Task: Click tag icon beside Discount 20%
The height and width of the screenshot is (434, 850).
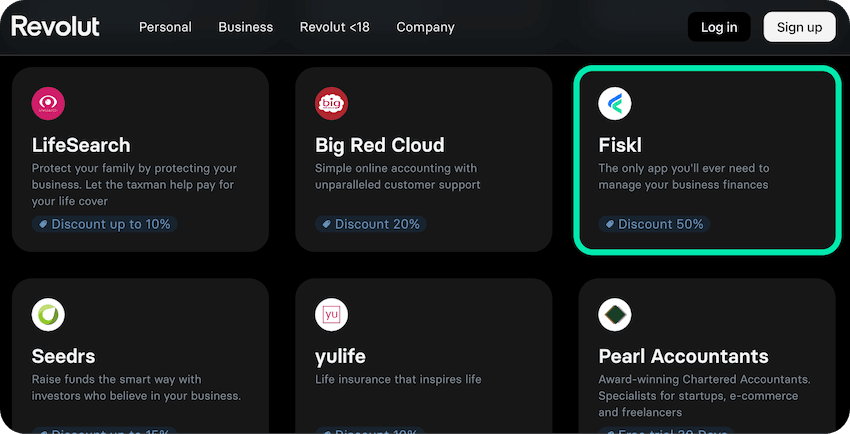Action: [x=326, y=224]
